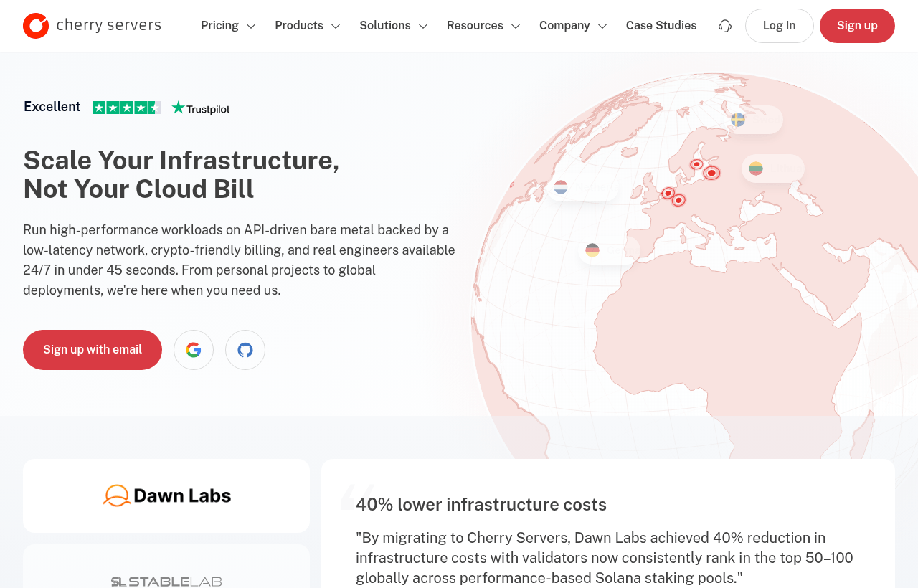This screenshot has width=918, height=588.
Task: Choose the StableLab logo card
Action: tap(166, 566)
